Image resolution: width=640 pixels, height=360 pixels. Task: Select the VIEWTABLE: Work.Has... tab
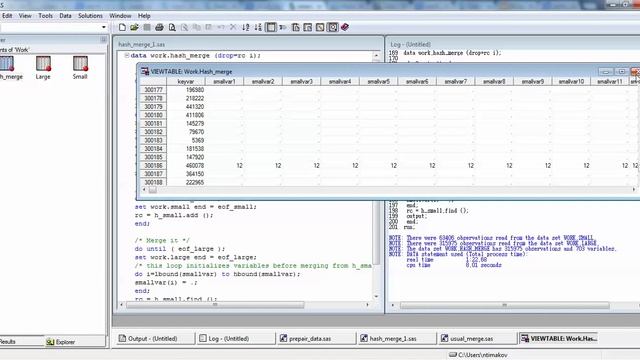558,338
